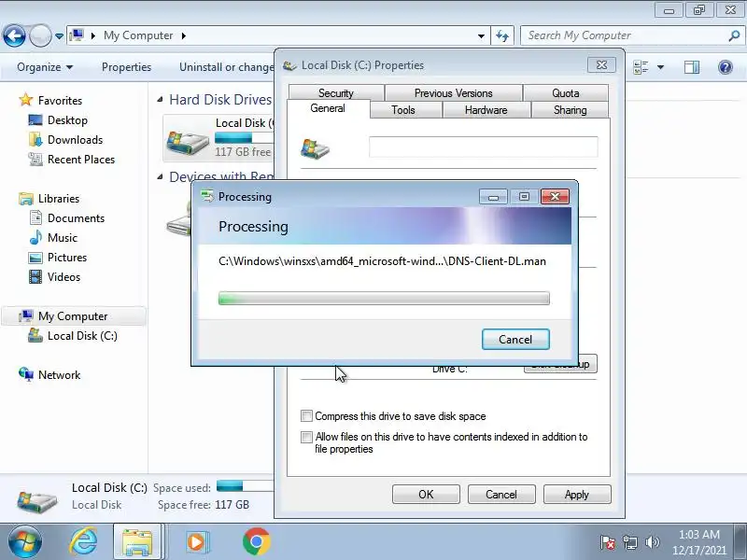Image resolution: width=747 pixels, height=560 pixels.
Task: Click the drive icon on General tab
Action: (x=315, y=148)
